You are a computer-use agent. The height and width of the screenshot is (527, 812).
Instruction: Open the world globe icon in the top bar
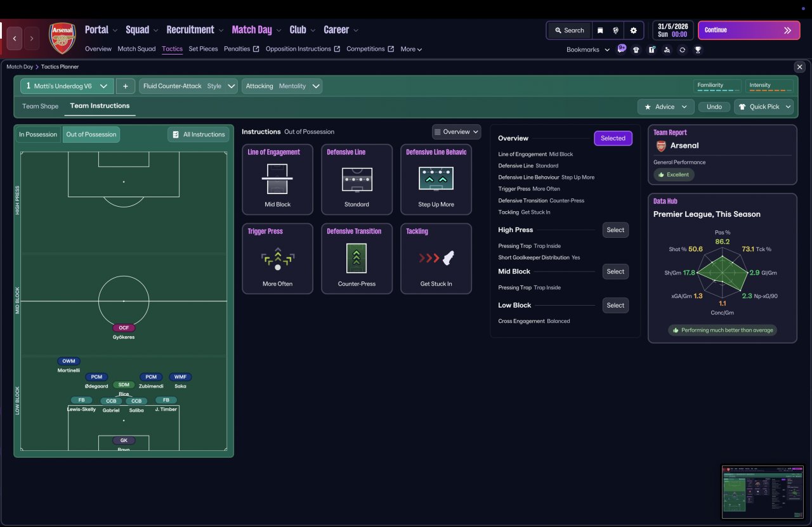click(x=615, y=30)
